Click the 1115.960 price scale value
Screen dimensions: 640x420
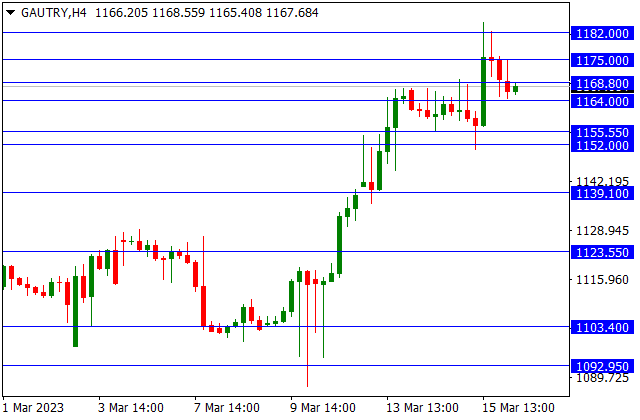pos(602,280)
